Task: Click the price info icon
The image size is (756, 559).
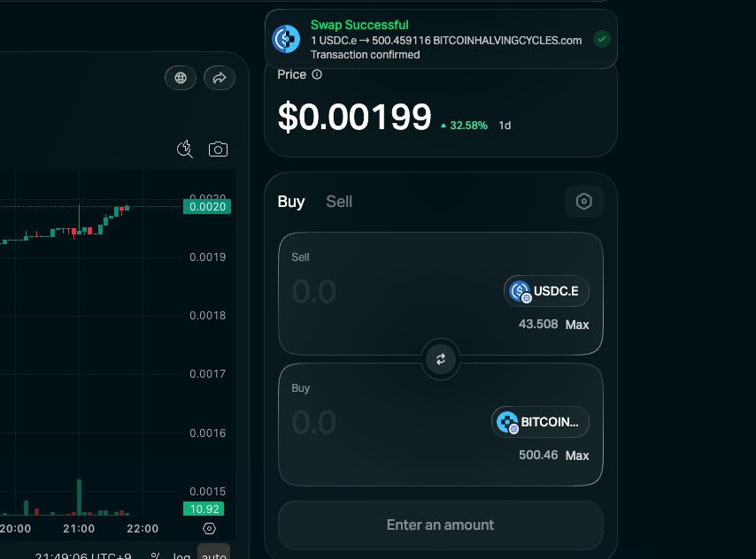Action: [317, 74]
